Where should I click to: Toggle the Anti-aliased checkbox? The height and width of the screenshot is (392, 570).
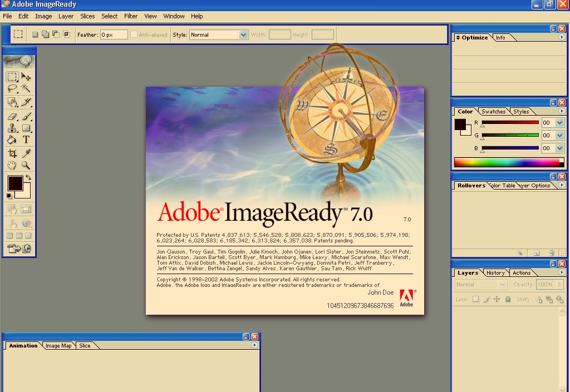click(x=134, y=34)
